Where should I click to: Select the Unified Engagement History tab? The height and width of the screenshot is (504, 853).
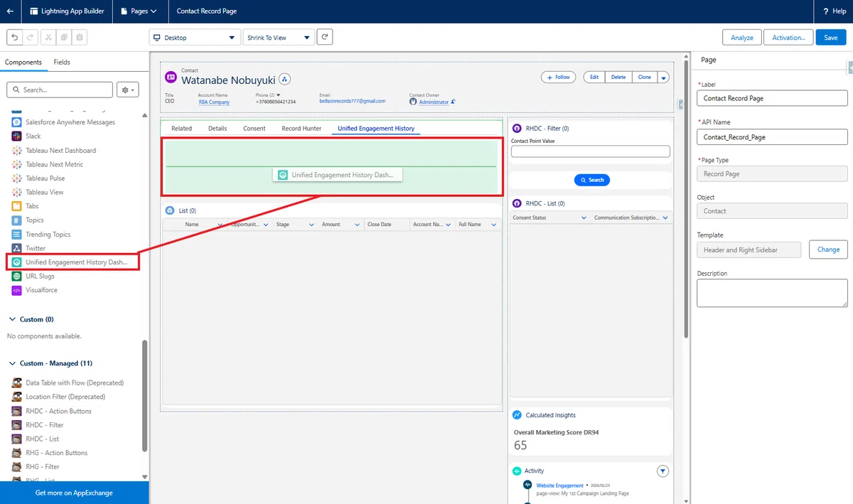point(376,129)
